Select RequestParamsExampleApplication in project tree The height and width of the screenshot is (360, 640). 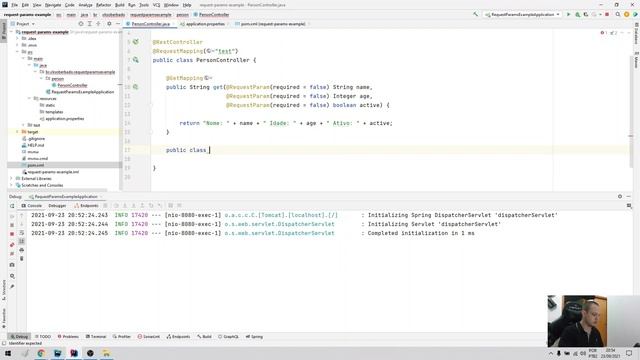click(x=82, y=92)
